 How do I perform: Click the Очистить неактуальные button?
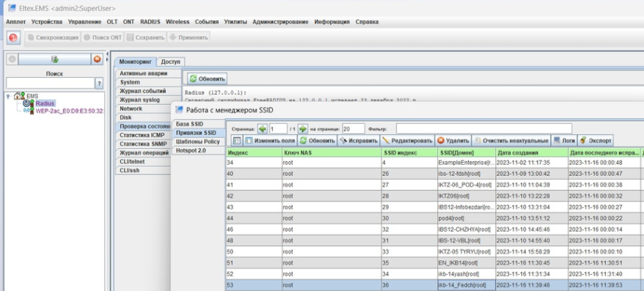pyautogui.click(x=511, y=141)
